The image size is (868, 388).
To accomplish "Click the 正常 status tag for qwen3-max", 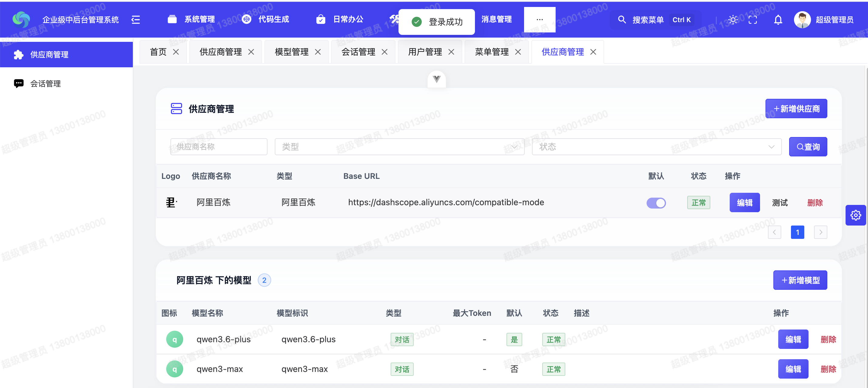I will click(553, 369).
